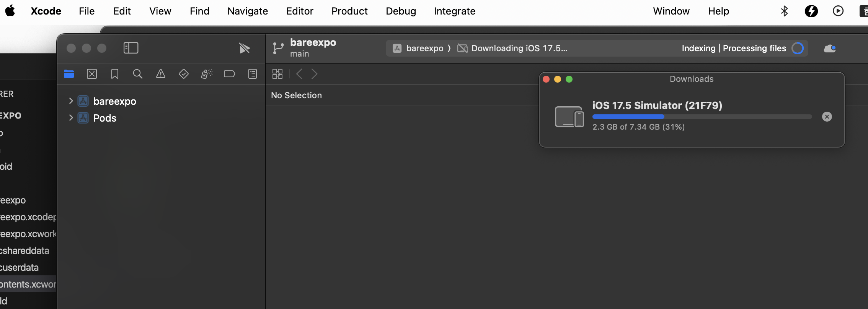Open the Report navigator

(x=253, y=74)
